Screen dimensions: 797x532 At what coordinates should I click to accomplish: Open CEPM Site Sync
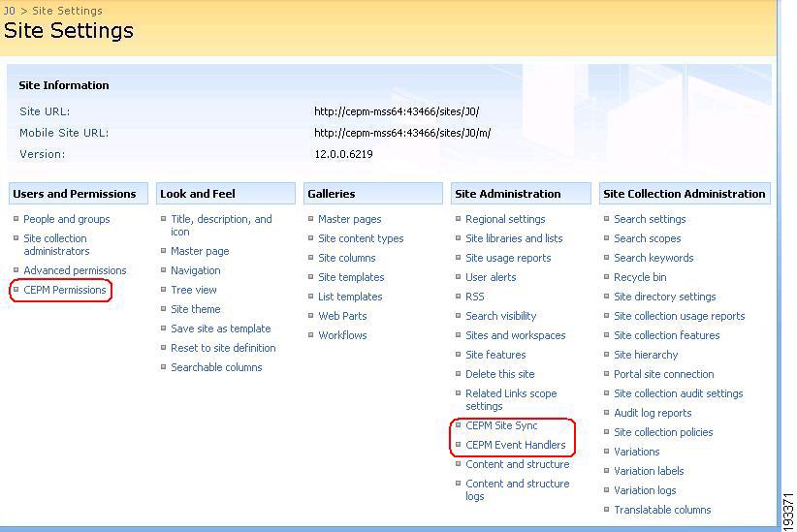coord(501,425)
